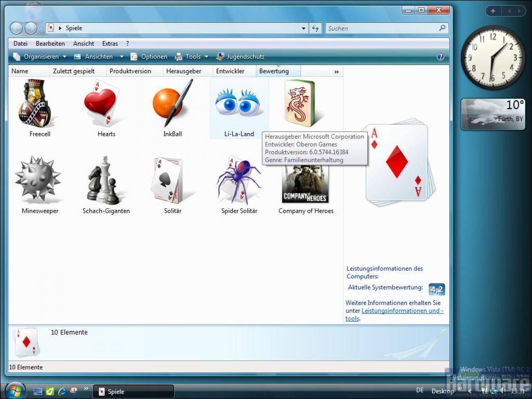The height and width of the screenshot is (399, 532).
Task: Sort by Produktversion column header
Action: [135, 71]
